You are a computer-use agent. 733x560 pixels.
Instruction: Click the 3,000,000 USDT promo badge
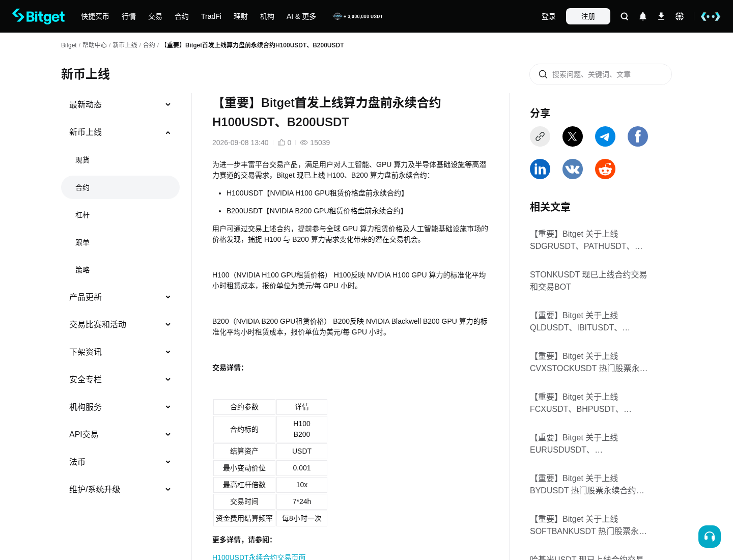[358, 16]
